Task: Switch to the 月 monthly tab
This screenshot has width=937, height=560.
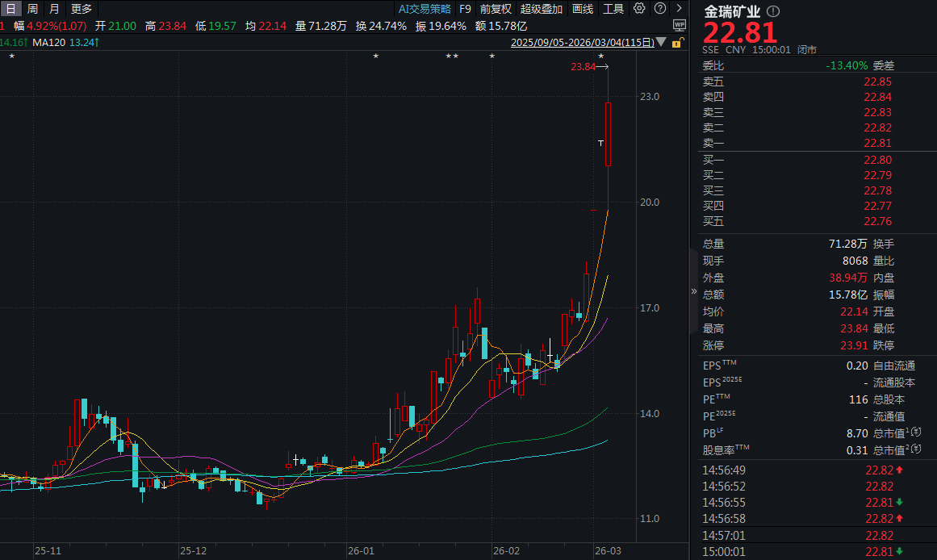Action: click(x=54, y=9)
